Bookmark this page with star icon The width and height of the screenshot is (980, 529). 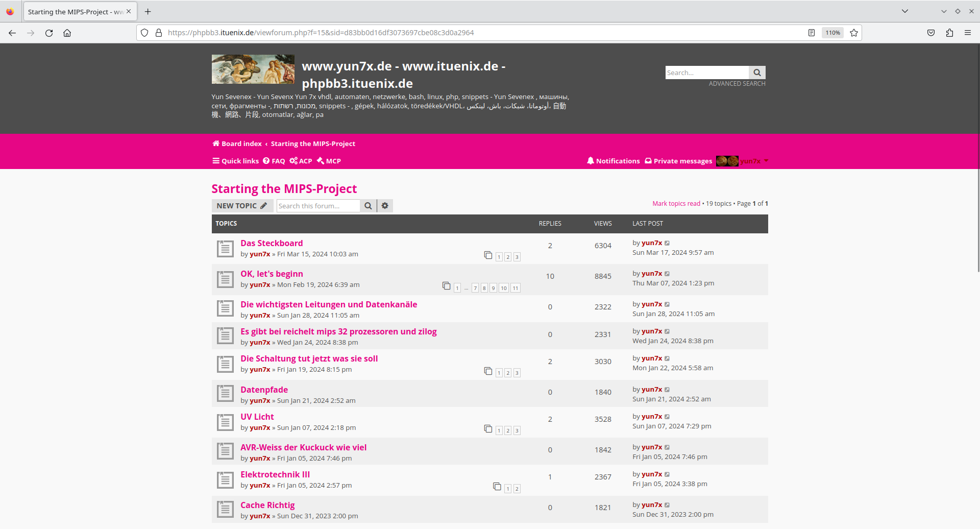coord(854,33)
